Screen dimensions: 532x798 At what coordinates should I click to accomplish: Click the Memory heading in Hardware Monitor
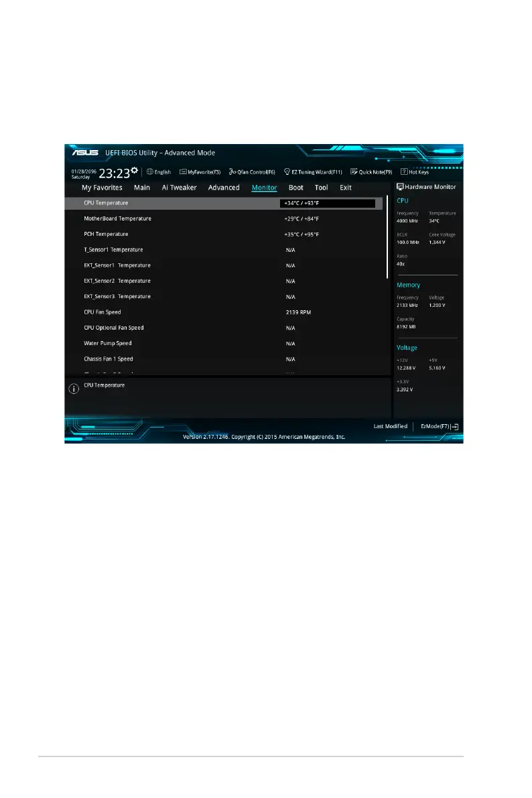click(408, 285)
